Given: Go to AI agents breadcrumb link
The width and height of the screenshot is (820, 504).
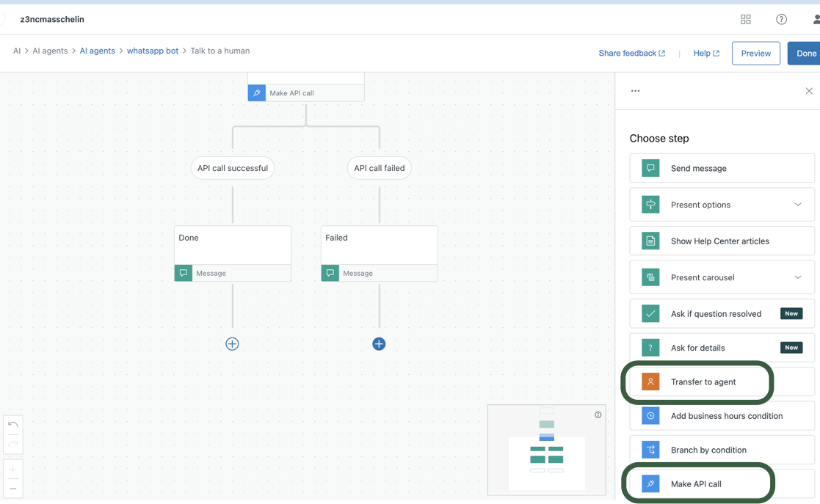Looking at the screenshot, I should tap(97, 51).
